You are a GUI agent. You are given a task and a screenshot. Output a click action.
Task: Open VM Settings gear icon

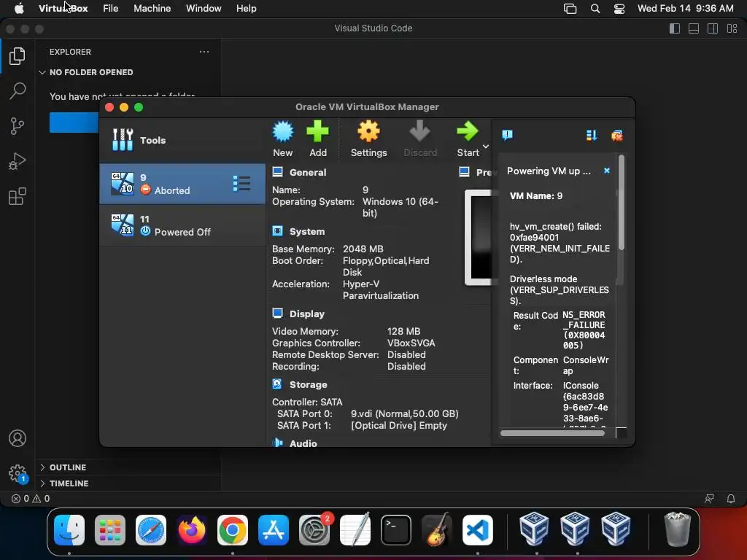(x=368, y=138)
